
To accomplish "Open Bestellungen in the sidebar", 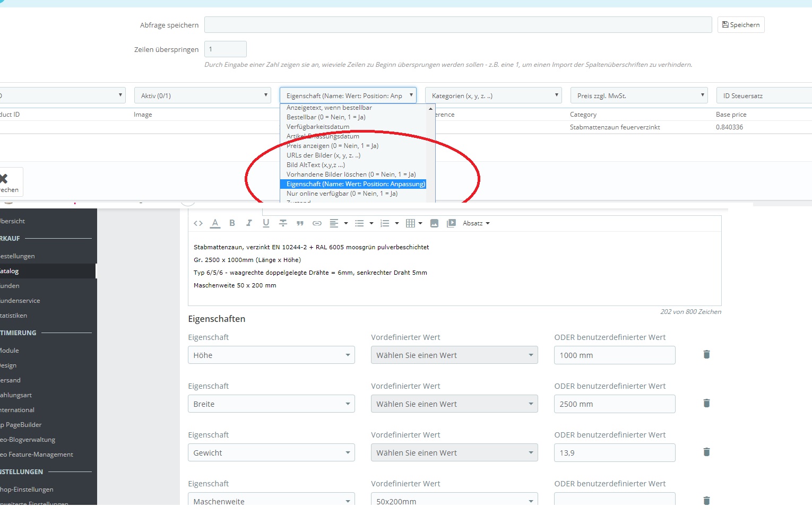I will tap(18, 256).
